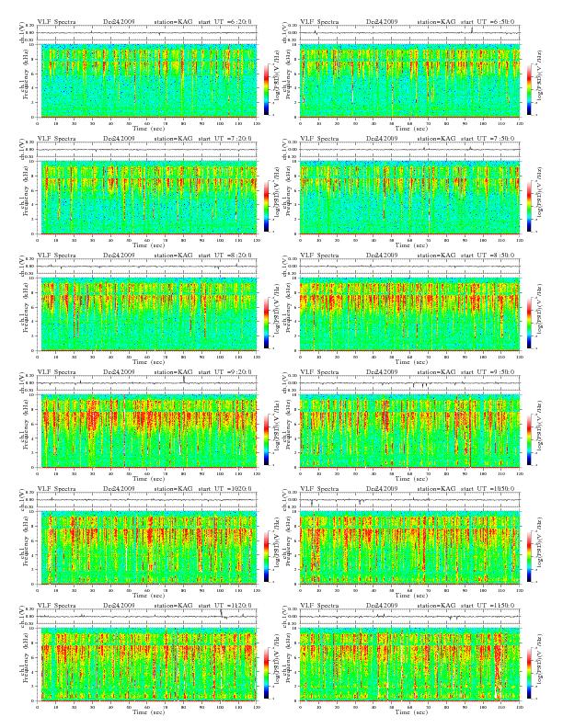This screenshot has height=728, width=563.
Task: Click the PSD color bar of the 6:50:0 plot
Action: click(529, 89)
